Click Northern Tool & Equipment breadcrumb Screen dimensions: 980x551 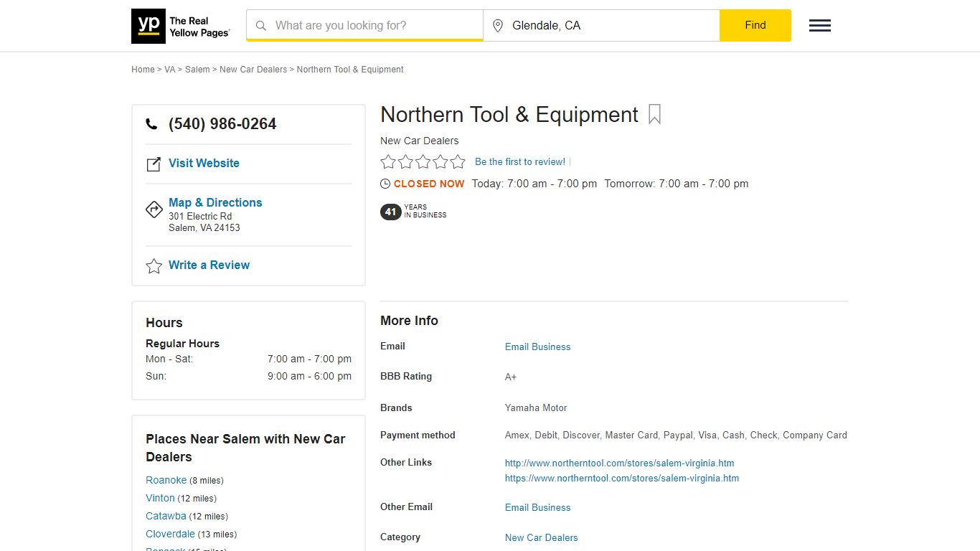point(350,70)
